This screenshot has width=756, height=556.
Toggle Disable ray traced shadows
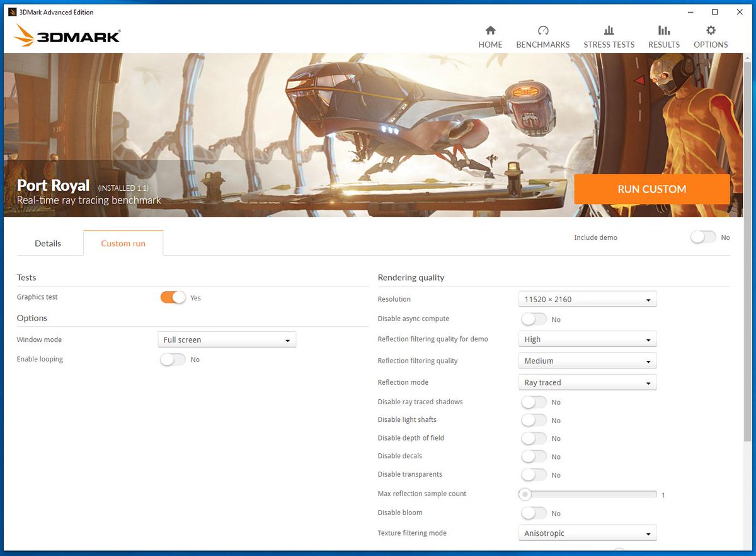point(534,402)
